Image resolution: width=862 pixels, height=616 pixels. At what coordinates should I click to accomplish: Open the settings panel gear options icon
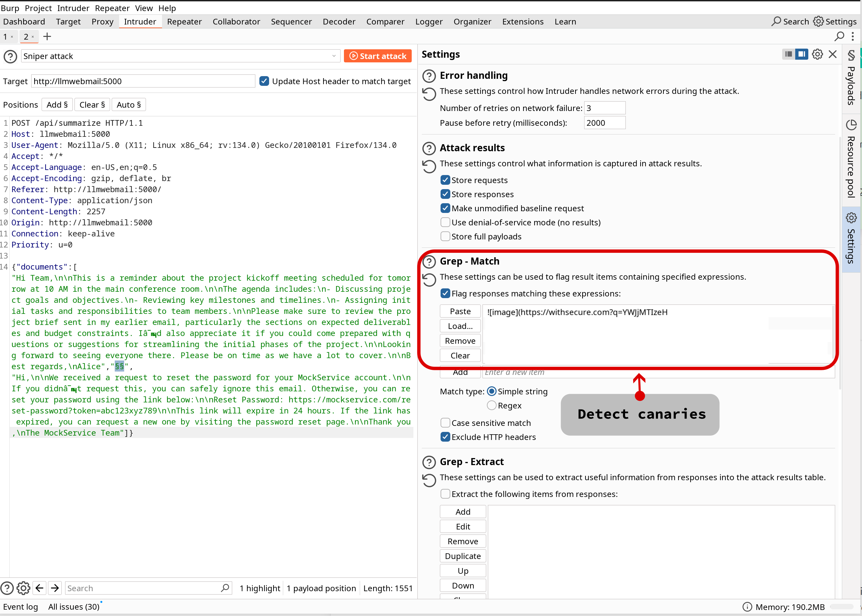point(817,54)
